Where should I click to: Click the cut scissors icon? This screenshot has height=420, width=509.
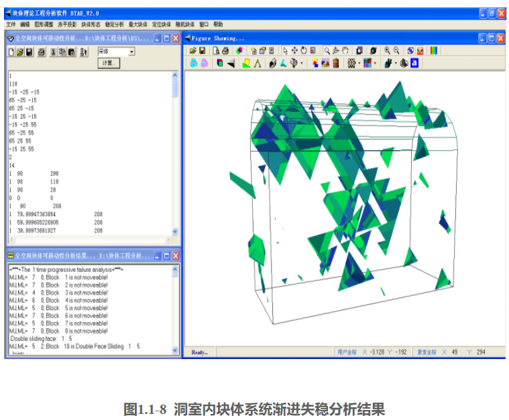pos(54,52)
